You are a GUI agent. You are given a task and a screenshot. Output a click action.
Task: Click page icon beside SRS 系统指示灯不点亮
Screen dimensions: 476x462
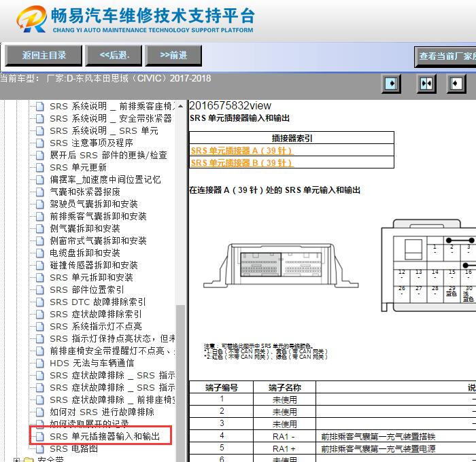[x=39, y=326]
